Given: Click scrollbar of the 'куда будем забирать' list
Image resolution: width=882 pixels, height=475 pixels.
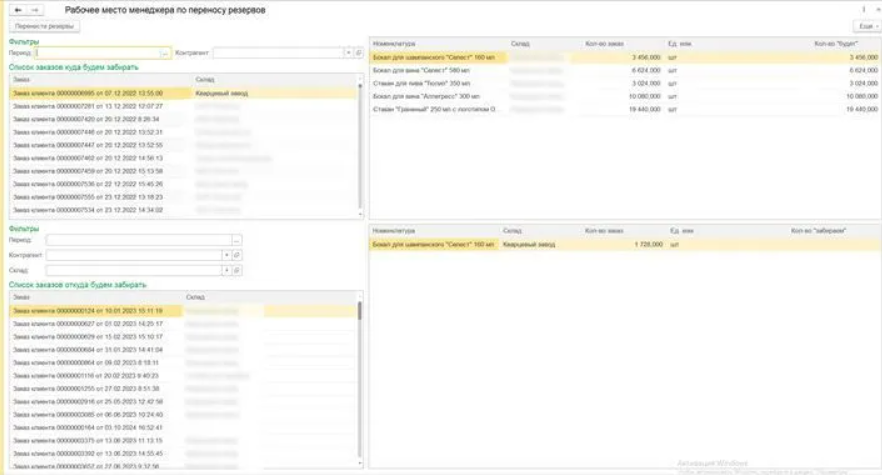Looking at the screenshot, I should 360,147.
